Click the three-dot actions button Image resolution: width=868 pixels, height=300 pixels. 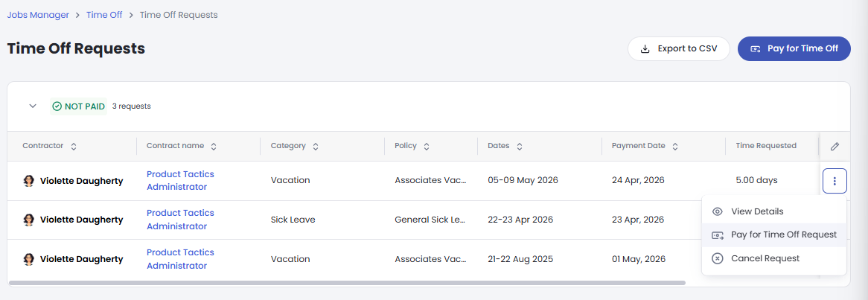pos(835,181)
